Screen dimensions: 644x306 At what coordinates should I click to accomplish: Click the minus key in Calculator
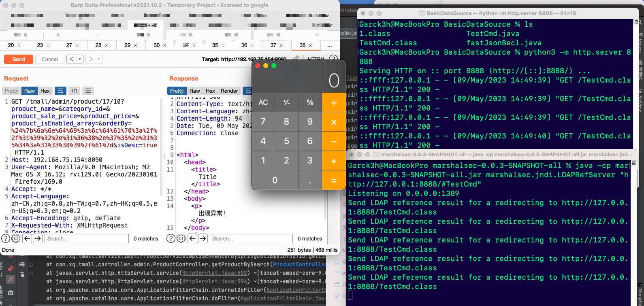coord(334,141)
